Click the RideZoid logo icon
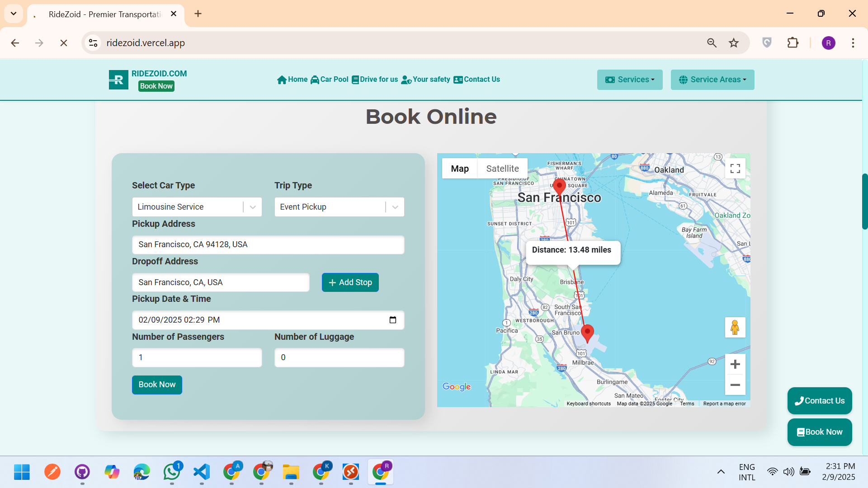The width and height of the screenshot is (868, 488). tap(118, 80)
